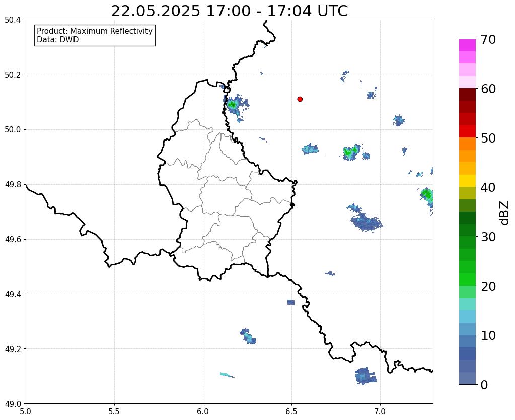Click latitude label 49.4
The width and height of the screenshot is (515, 420).
point(13,294)
